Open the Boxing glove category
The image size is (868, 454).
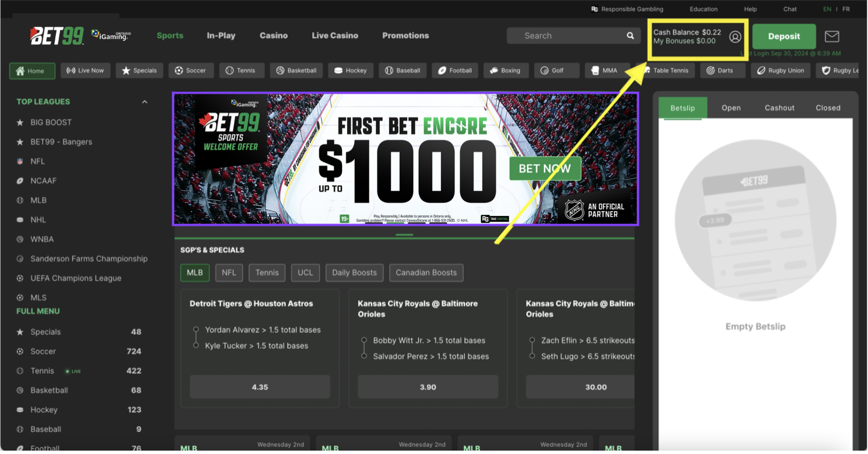(x=505, y=70)
